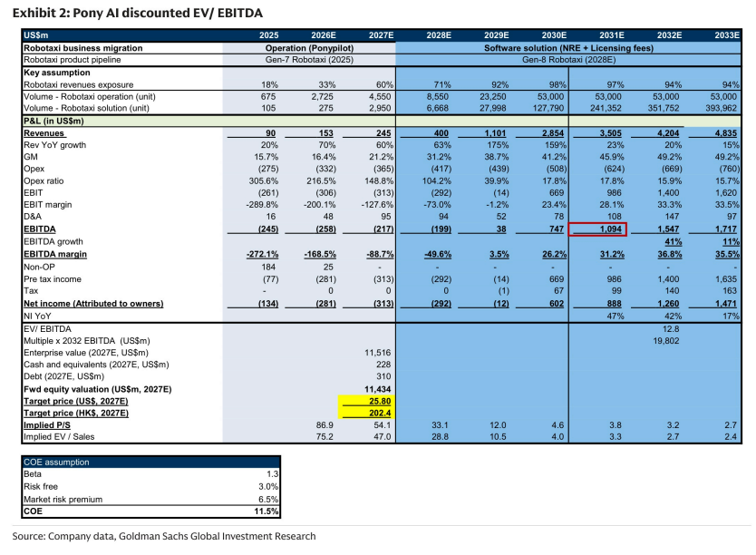
Task: Select the 'Gen-7 Robotaxi (2025)' cell
Action: [309, 60]
